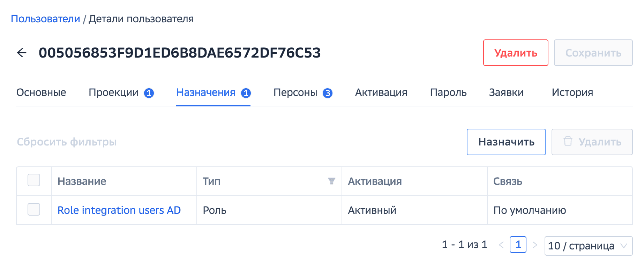Show the История tab
This screenshot has height=270, width=644.
572,92
